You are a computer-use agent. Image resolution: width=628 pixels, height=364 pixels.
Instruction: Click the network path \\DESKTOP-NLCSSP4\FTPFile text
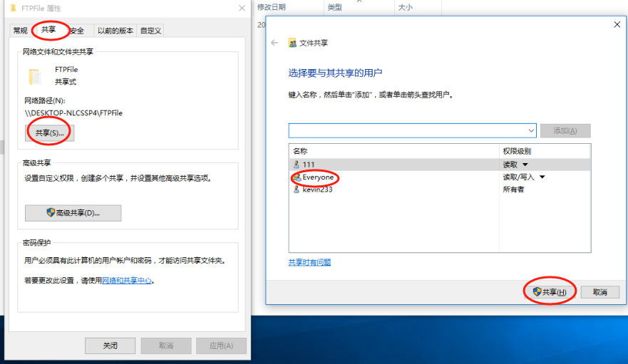(73, 113)
